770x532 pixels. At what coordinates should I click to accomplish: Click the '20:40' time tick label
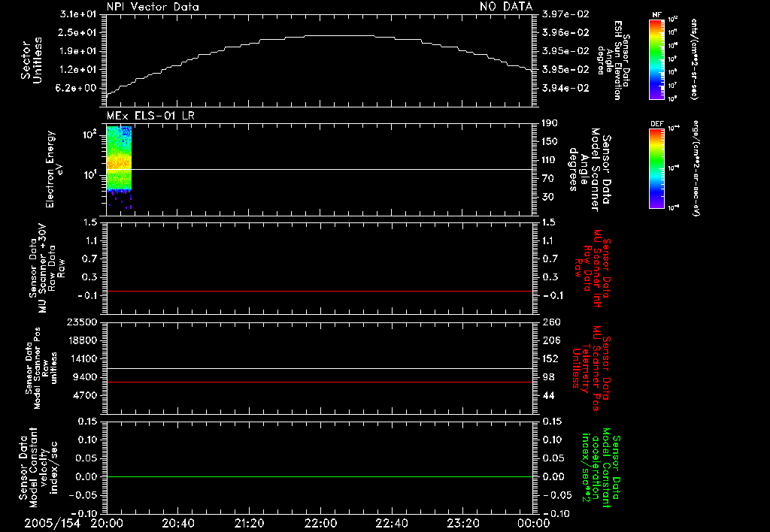click(177, 524)
